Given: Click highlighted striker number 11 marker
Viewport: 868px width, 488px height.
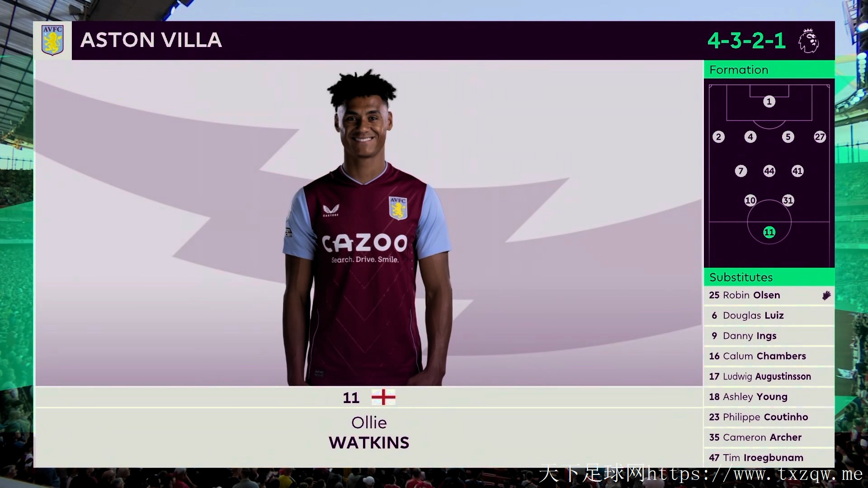Looking at the screenshot, I should pyautogui.click(x=769, y=232).
